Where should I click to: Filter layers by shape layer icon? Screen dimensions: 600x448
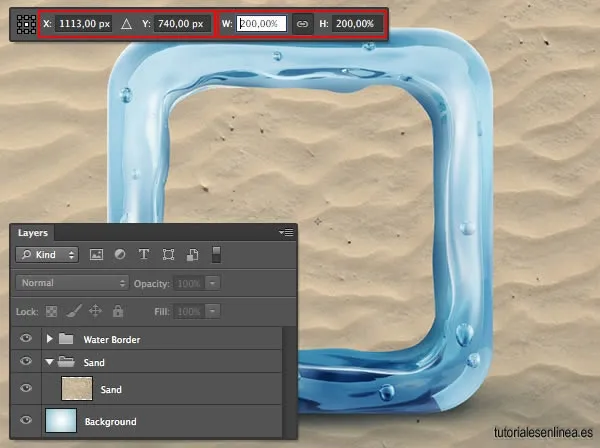point(168,255)
